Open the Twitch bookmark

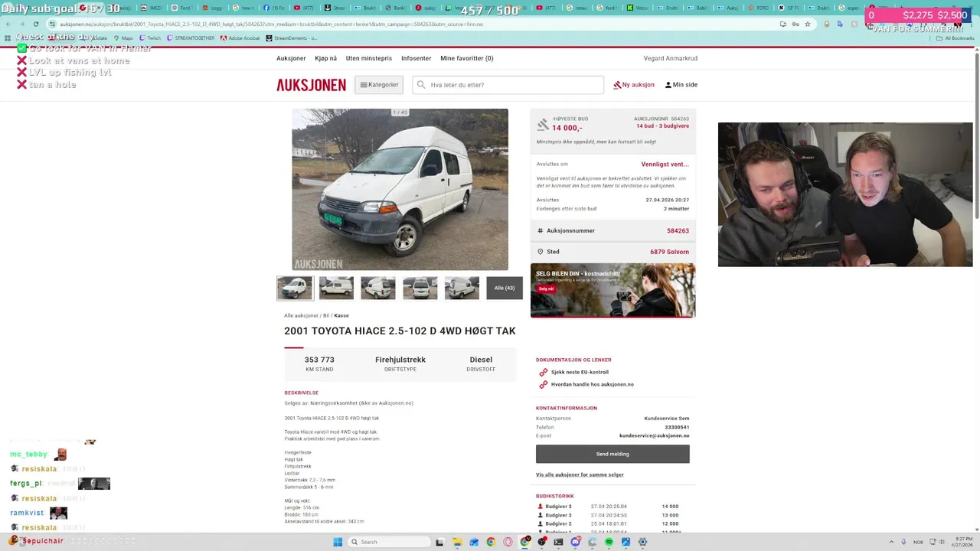(x=150, y=37)
